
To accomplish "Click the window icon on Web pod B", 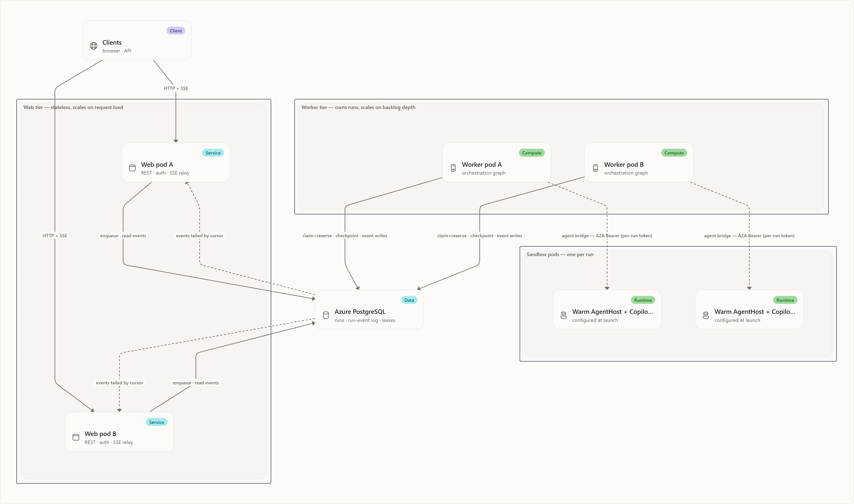I will [x=76, y=437].
